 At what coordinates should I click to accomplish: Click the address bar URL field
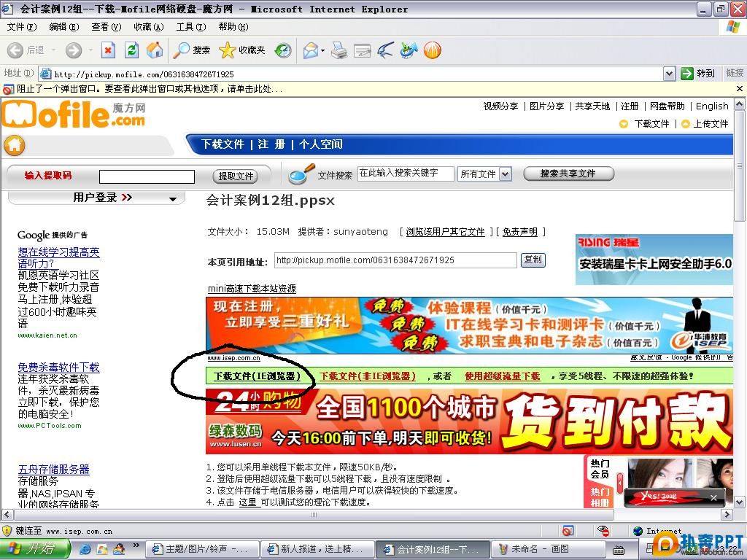[352, 74]
